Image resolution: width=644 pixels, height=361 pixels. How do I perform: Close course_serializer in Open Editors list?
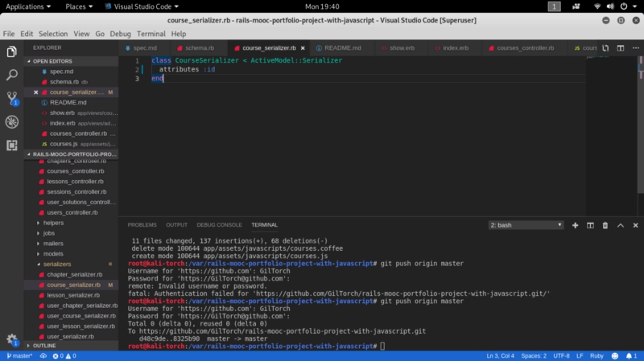35,92
